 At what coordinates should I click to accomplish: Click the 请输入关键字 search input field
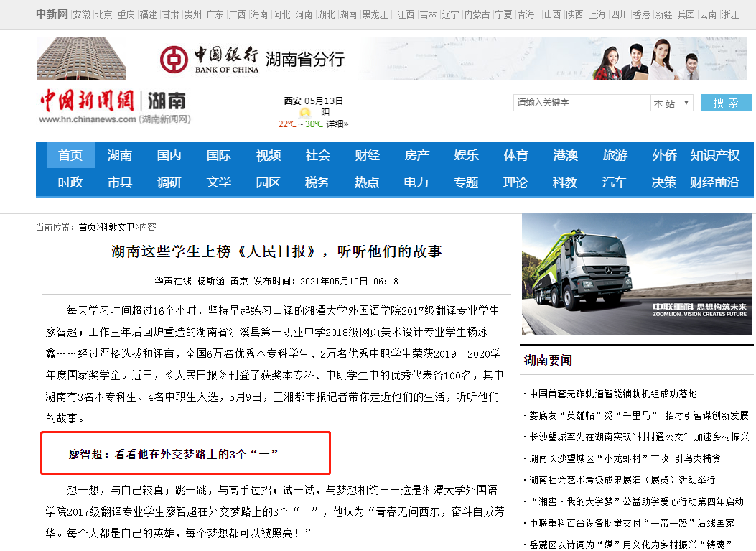click(x=582, y=103)
